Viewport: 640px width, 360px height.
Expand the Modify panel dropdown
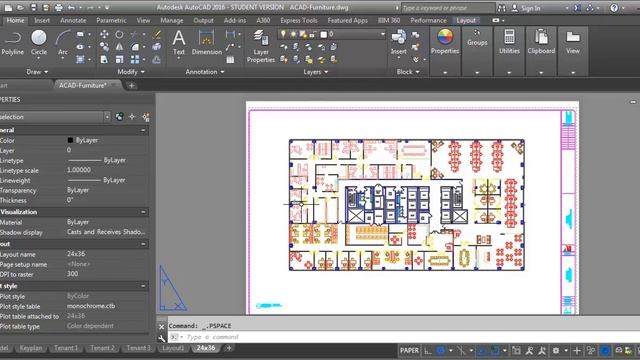131,72
